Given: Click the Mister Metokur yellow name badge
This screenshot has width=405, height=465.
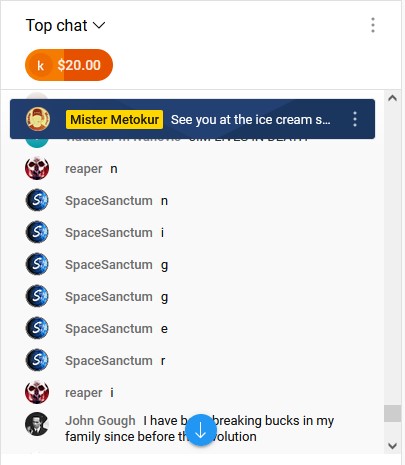Looking at the screenshot, I should (115, 119).
